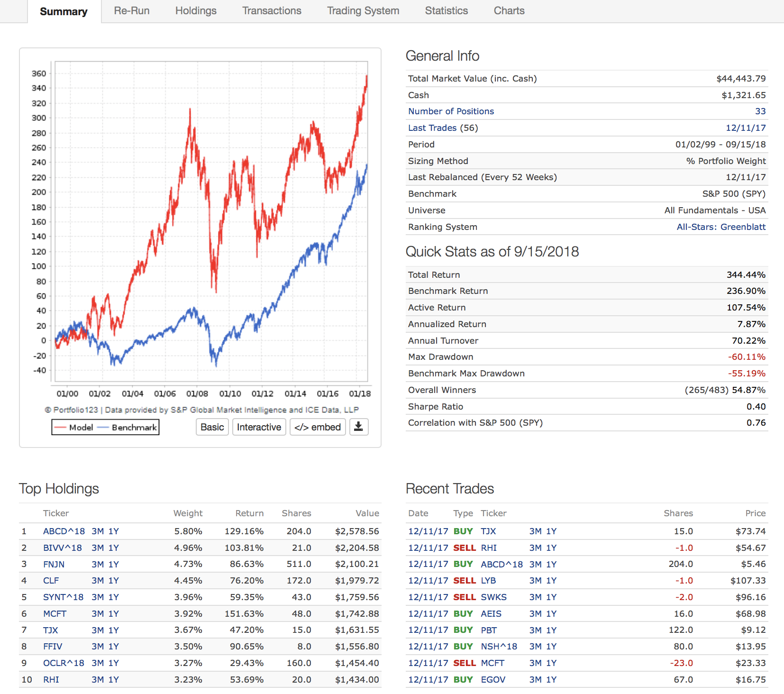The height and width of the screenshot is (694, 784).
Task: Open the Number of Positions link
Action: pos(451,111)
